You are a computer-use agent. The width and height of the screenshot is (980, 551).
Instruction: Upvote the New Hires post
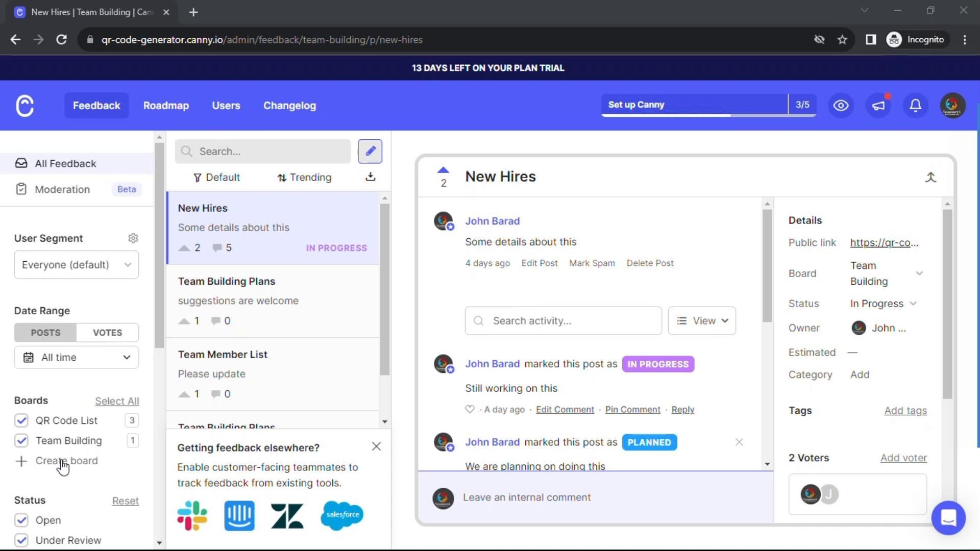point(443,170)
